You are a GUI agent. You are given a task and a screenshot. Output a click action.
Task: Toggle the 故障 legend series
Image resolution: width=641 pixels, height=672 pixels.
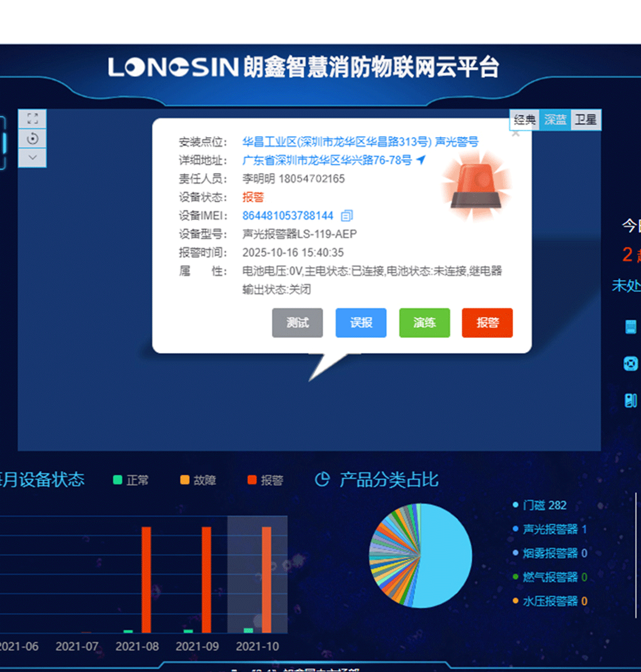coord(198,480)
